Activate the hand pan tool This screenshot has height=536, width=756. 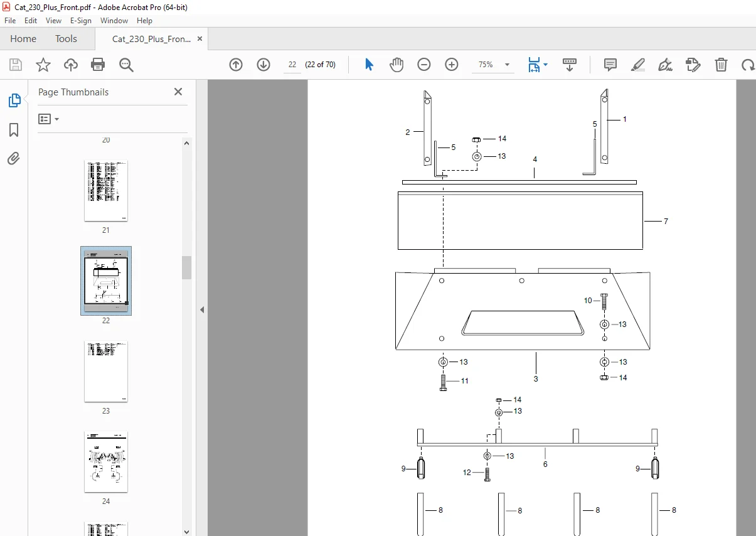tap(397, 65)
